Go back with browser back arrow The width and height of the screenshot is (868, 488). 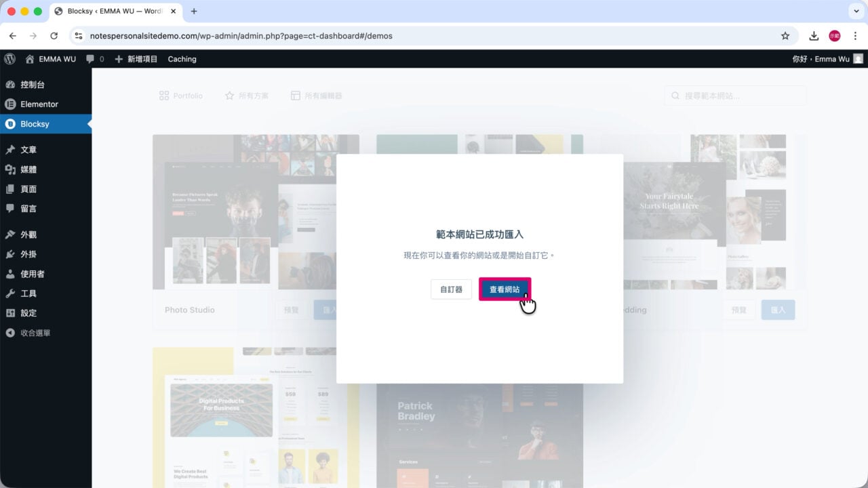13,36
